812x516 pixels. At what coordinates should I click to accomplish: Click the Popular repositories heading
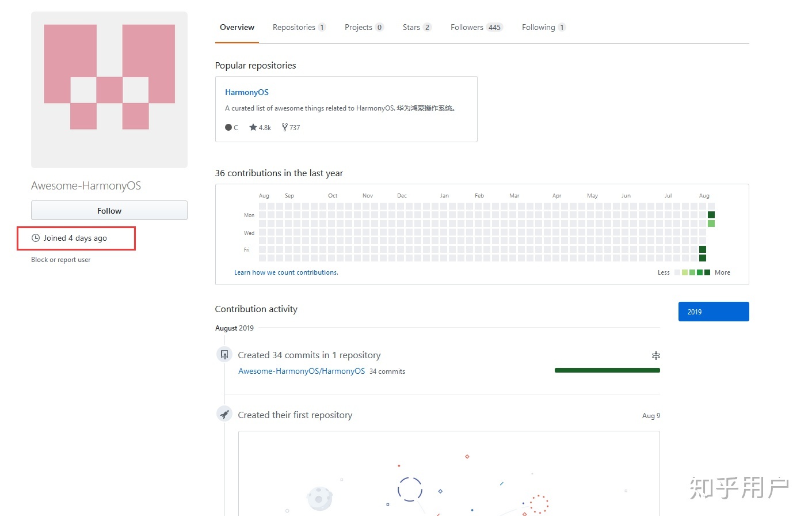coord(256,66)
